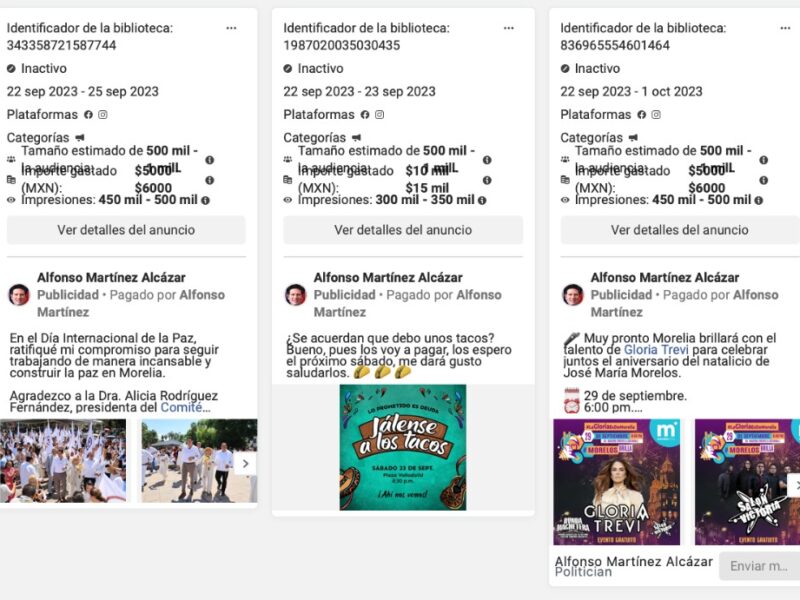
Task: Select library ID 343358721587744 text
Action: click(61, 45)
